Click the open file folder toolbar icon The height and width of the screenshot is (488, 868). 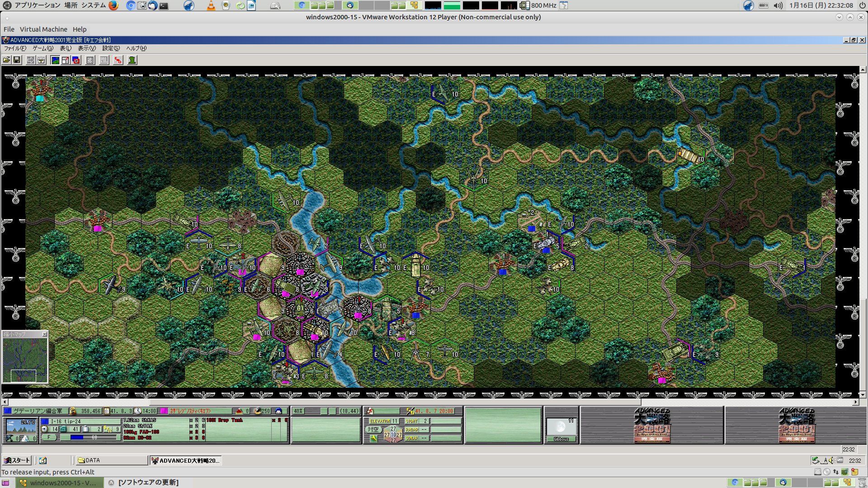(x=7, y=60)
